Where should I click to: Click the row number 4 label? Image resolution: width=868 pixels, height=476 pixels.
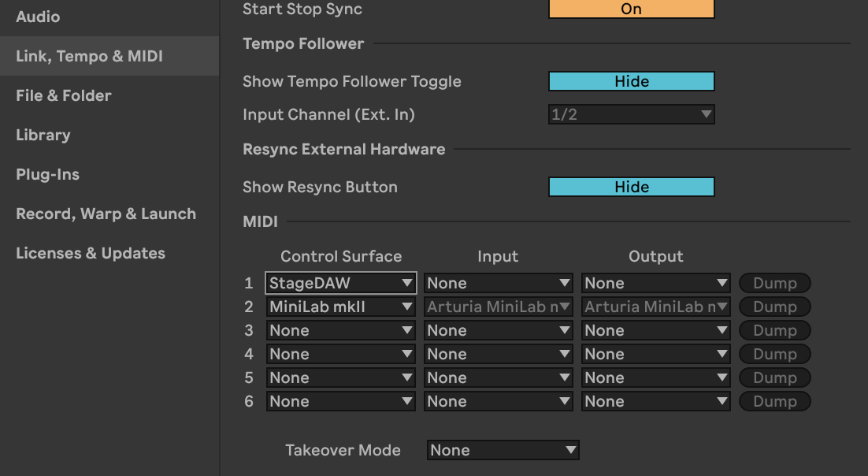249,354
